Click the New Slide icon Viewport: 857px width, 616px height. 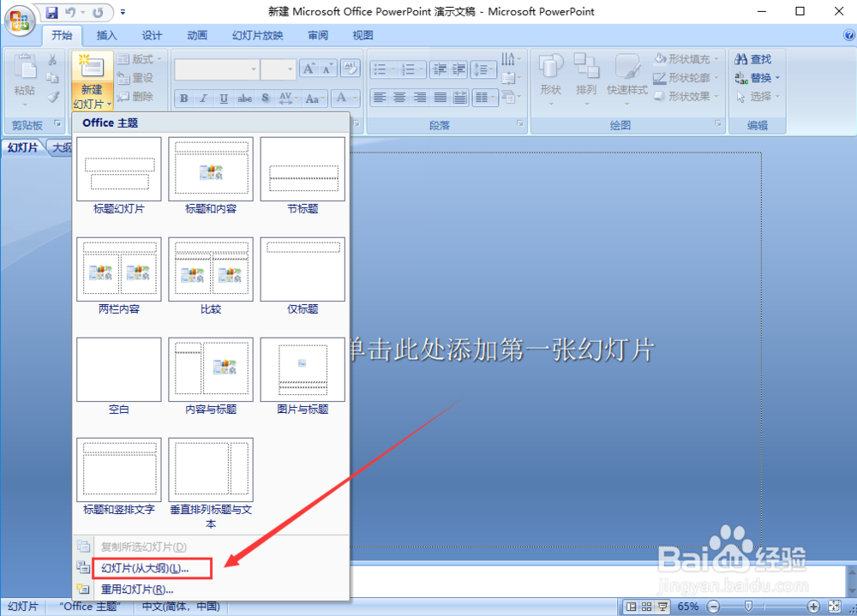pos(92,66)
